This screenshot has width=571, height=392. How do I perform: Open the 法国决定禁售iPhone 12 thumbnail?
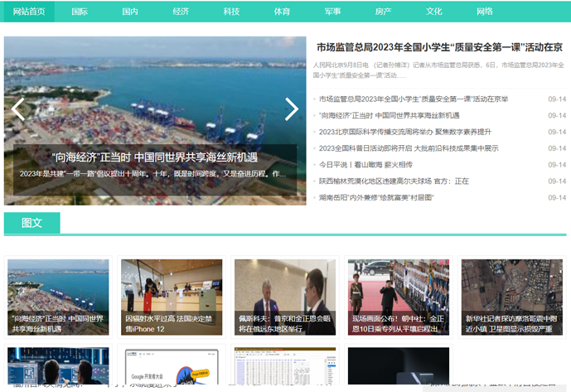[172, 297]
